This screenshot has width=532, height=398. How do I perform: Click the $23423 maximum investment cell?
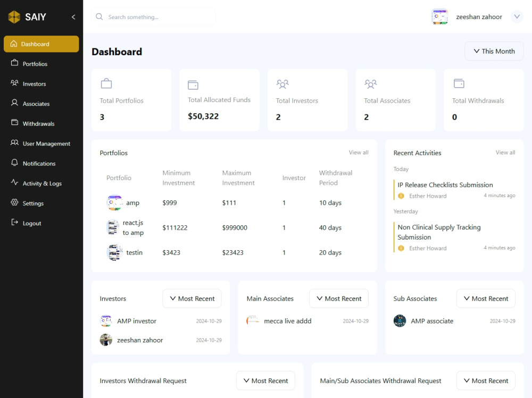pyautogui.click(x=233, y=252)
